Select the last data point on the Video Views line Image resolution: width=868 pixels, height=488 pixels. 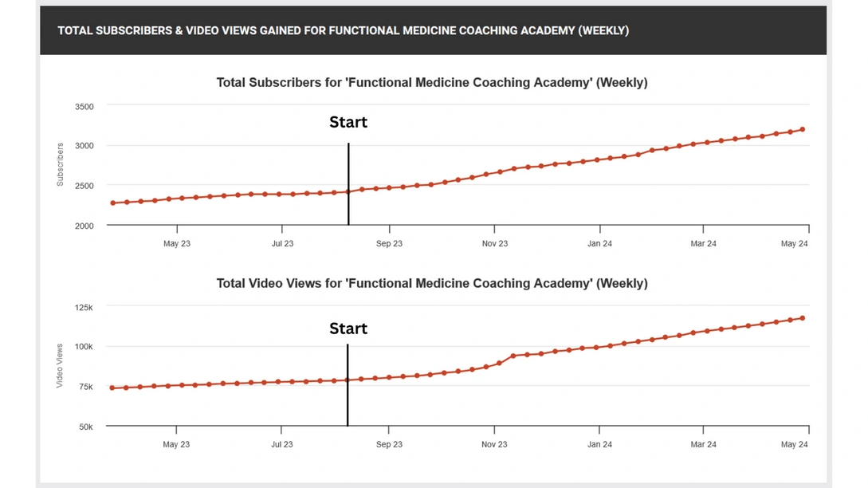[x=802, y=318]
